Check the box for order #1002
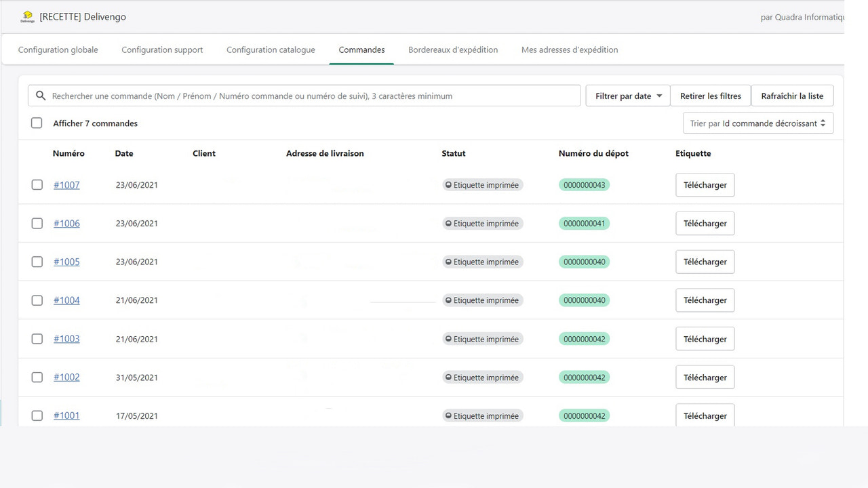868x488 pixels. pos(37,378)
